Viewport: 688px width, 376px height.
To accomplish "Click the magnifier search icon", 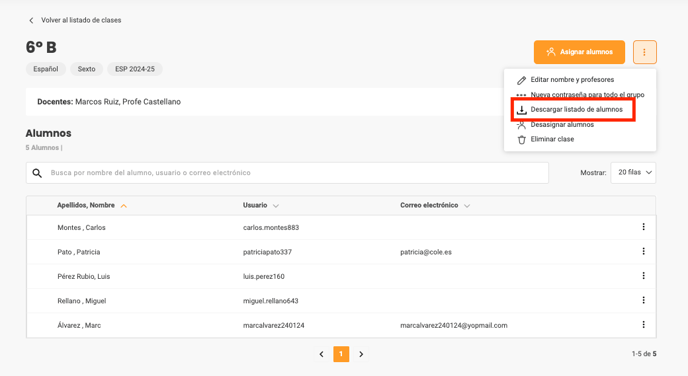I will [37, 173].
